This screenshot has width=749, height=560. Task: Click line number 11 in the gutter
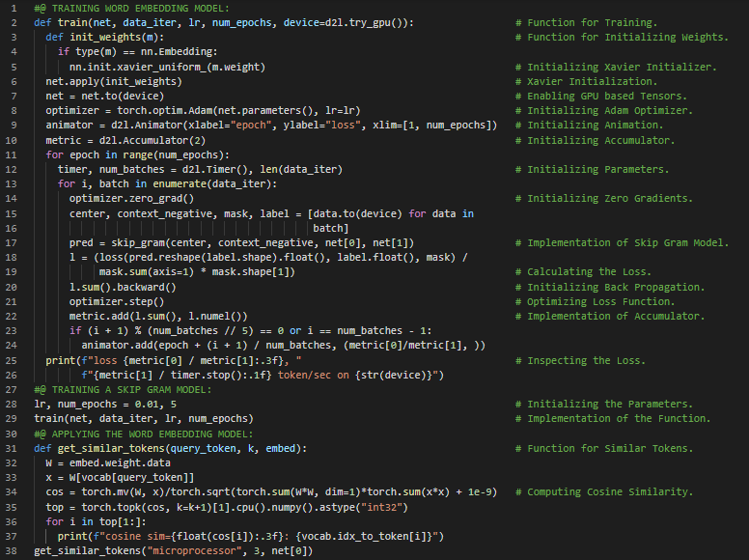pos(13,155)
